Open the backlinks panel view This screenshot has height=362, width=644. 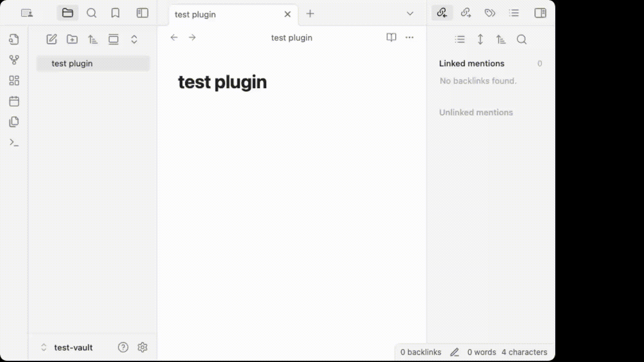[x=441, y=13]
